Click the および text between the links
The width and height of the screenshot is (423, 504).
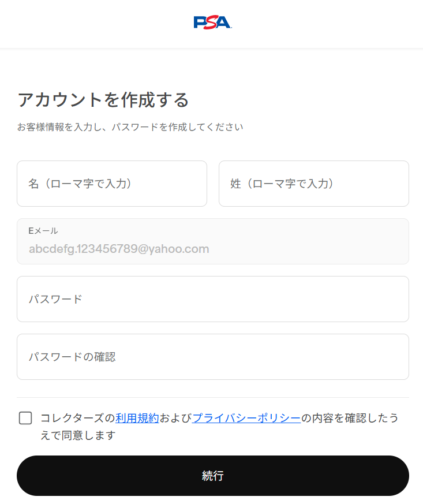click(x=175, y=418)
